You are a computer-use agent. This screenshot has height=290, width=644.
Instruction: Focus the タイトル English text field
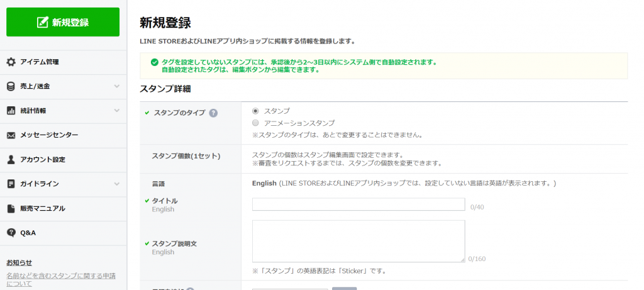pyautogui.click(x=358, y=204)
